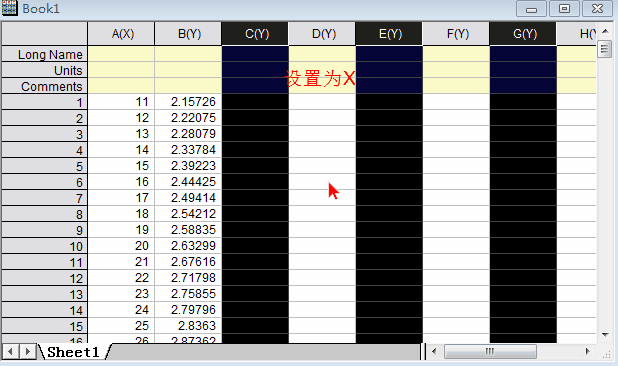Click cell with value 2.8363

pos(188,326)
